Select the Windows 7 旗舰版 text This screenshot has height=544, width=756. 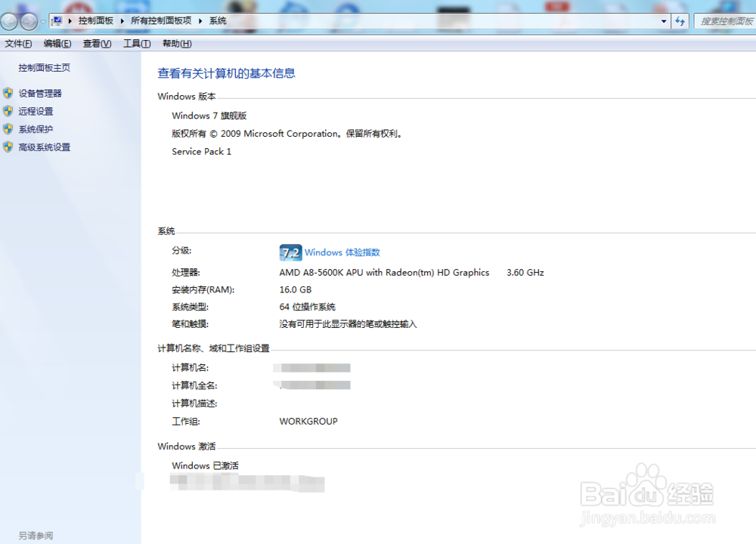[209, 116]
